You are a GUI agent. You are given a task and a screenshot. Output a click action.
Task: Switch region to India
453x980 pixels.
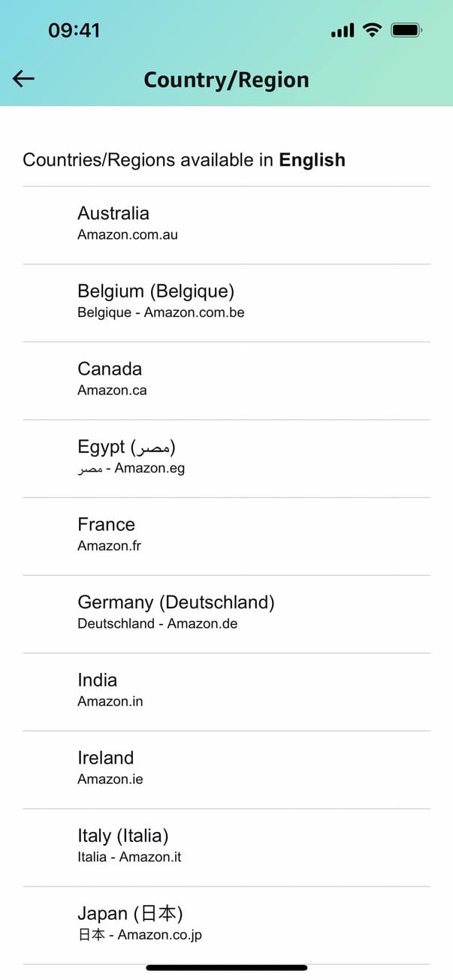tap(98, 680)
